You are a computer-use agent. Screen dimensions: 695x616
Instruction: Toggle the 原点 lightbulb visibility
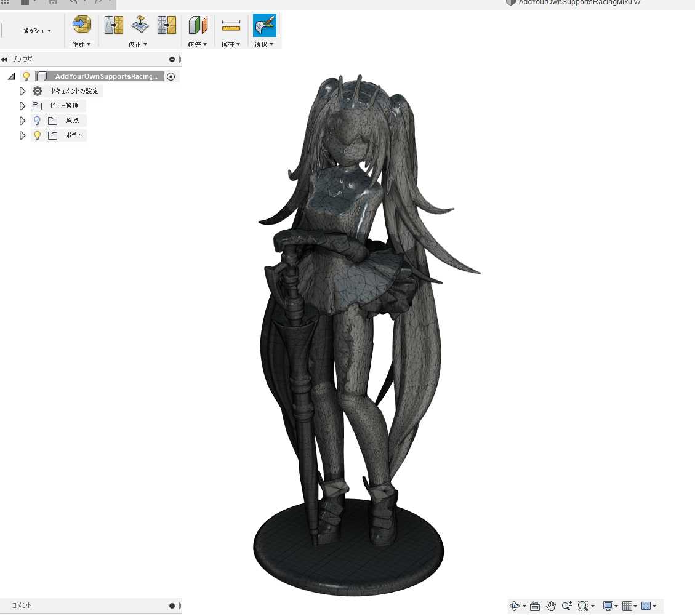(37, 121)
